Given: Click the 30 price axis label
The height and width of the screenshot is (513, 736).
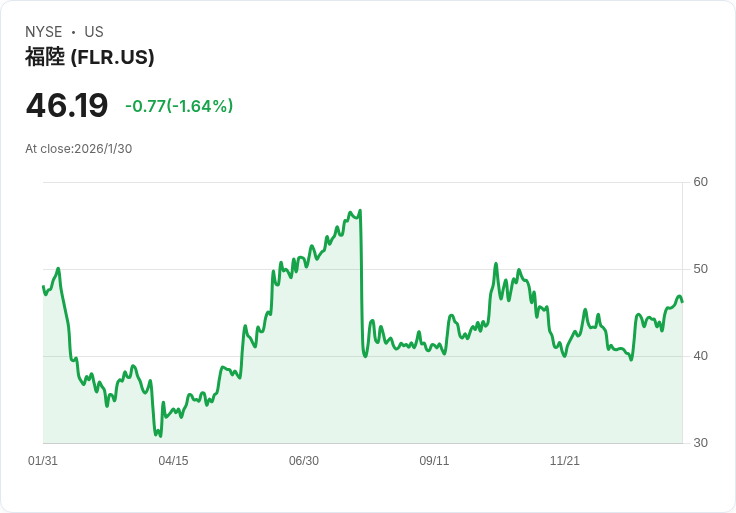Looking at the screenshot, I should coord(700,443).
